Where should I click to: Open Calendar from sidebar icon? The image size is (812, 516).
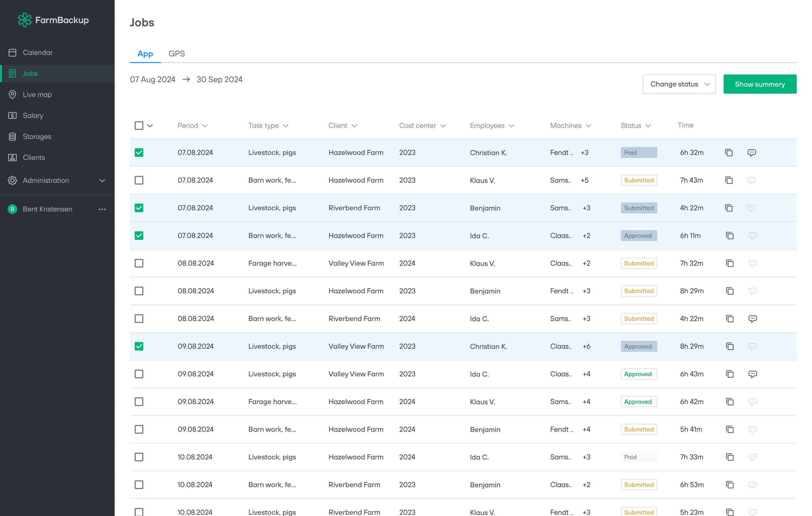click(12, 53)
